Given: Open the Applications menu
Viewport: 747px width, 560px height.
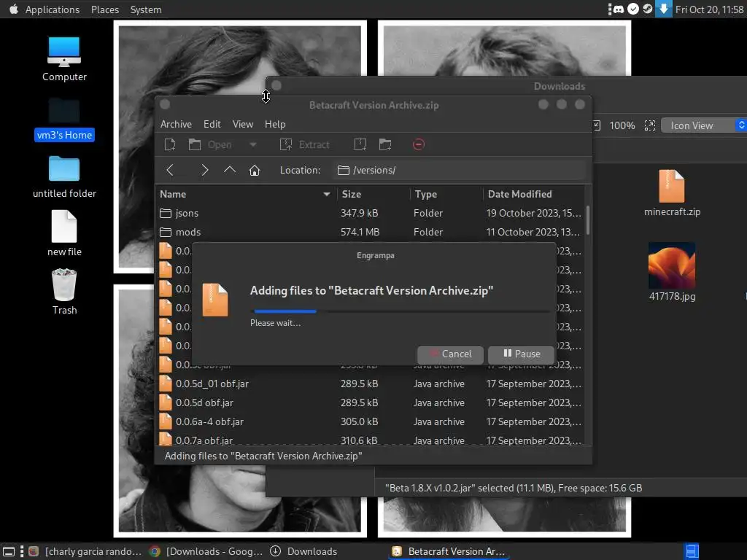Looking at the screenshot, I should tap(53, 9).
